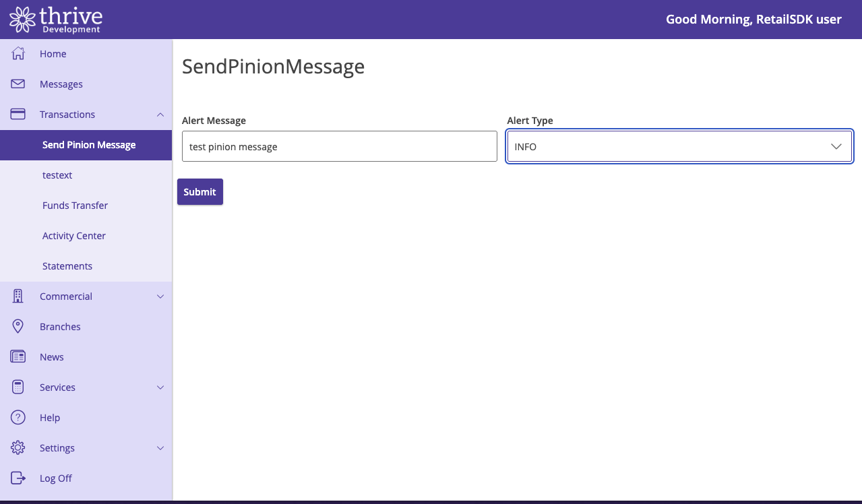Open the Statements link

[x=67, y=266]
